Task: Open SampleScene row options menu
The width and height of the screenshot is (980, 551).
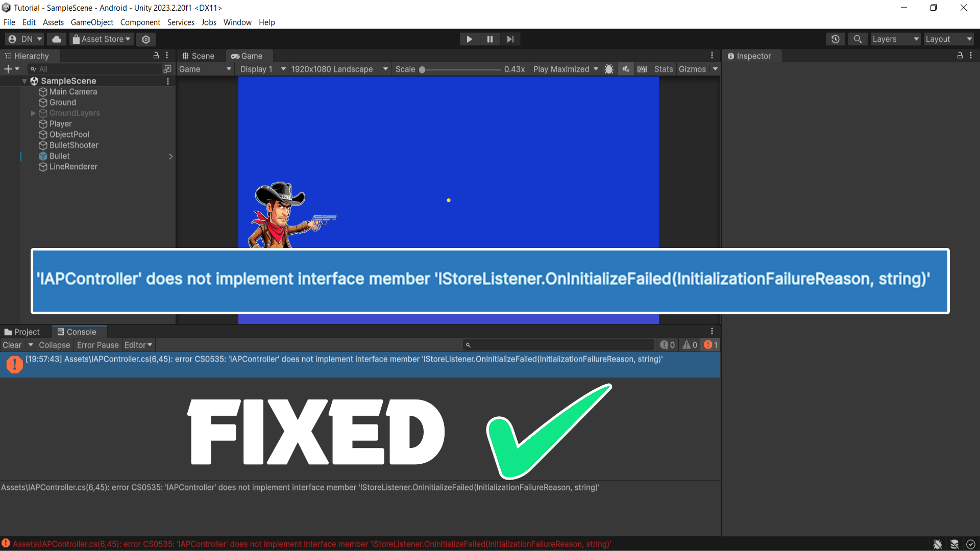Action: tap(168, 81)
